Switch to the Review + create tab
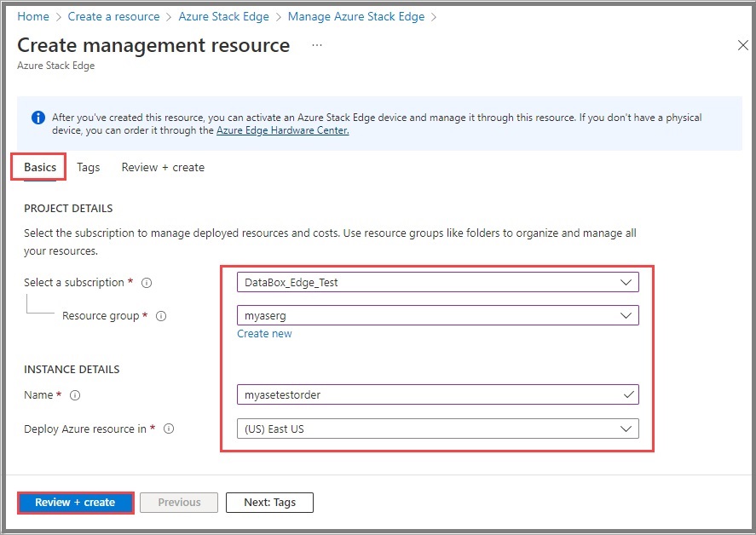This screenshot has width=756, height=535. click(x=163, y=167)
